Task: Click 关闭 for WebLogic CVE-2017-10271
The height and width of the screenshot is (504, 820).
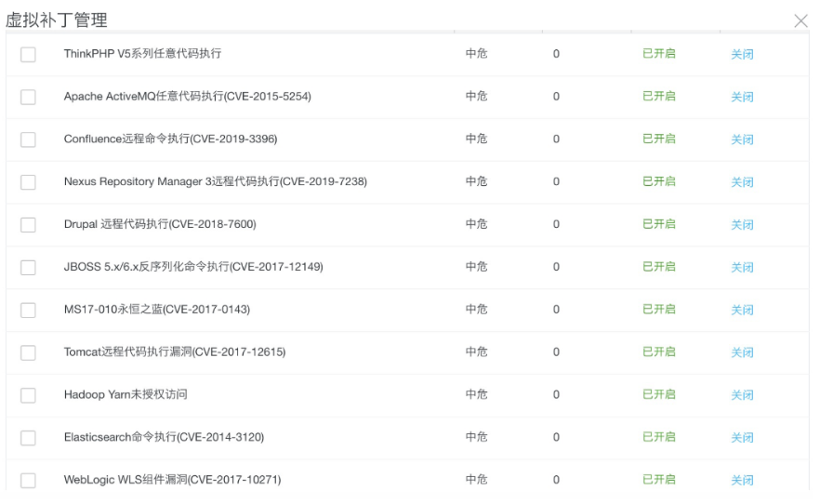Action: click(742, 481)
